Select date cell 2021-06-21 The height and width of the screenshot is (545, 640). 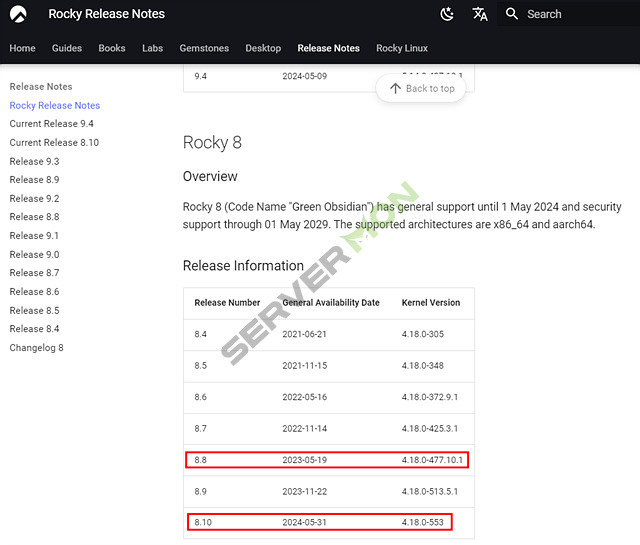[304, 334]
